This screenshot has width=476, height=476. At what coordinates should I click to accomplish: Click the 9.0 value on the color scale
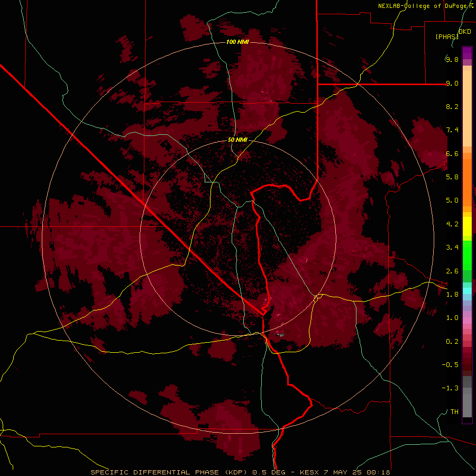(x=452, y=83)
